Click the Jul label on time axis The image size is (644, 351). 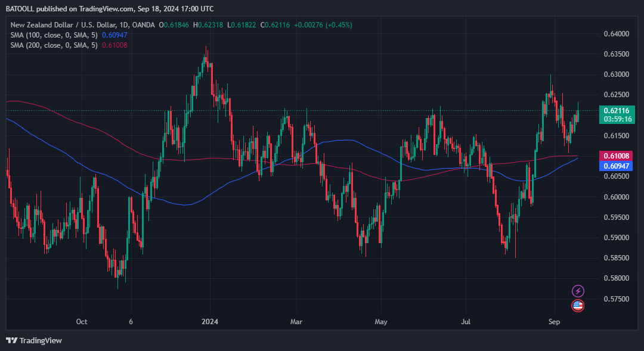466,321
